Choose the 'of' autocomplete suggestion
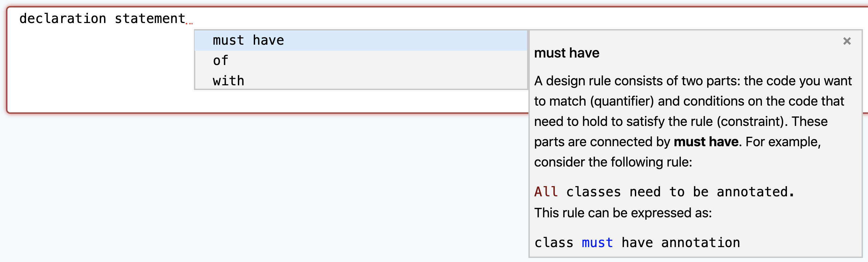Image resolution: width=868 pixels, height=262 pixels. coord(361,61)
